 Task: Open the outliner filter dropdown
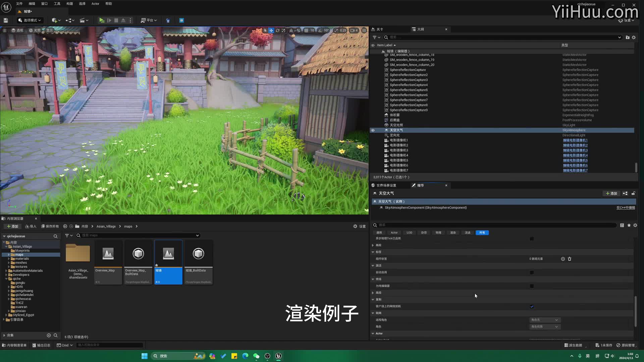[376, 37]
